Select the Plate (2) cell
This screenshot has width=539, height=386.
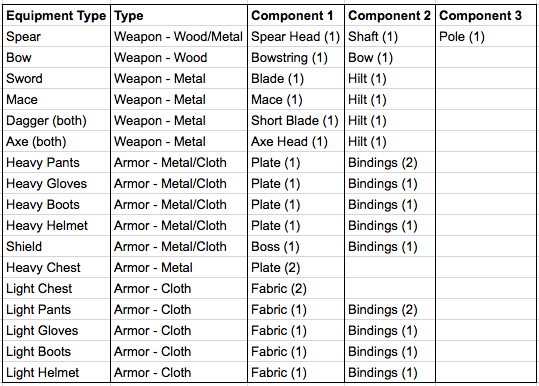pyautogui.click(x=296, y=267)
